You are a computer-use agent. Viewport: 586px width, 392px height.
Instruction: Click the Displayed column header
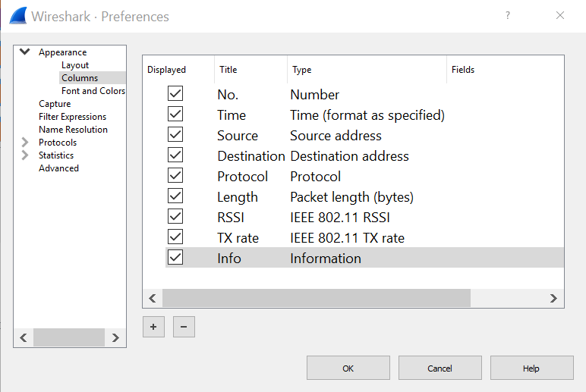click(178, 70)
